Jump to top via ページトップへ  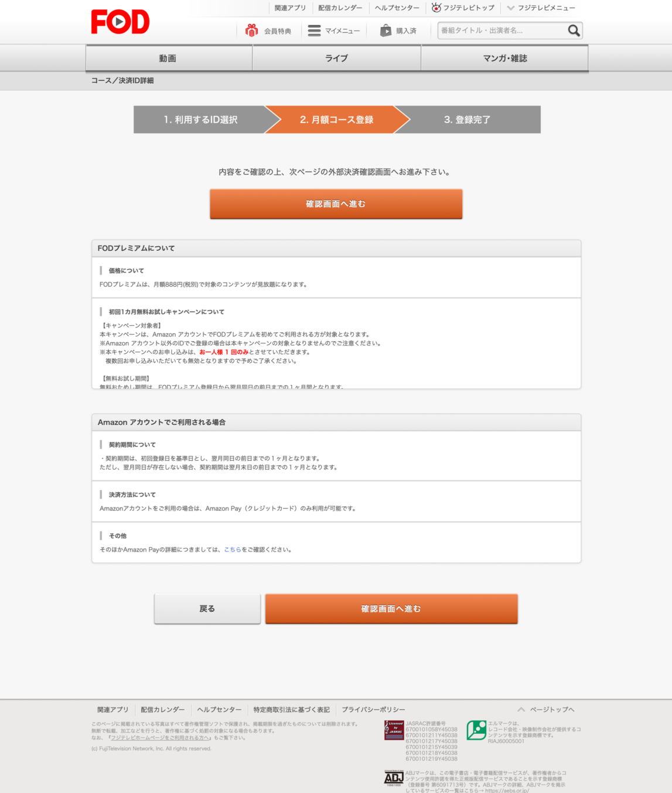coord(546,709)
